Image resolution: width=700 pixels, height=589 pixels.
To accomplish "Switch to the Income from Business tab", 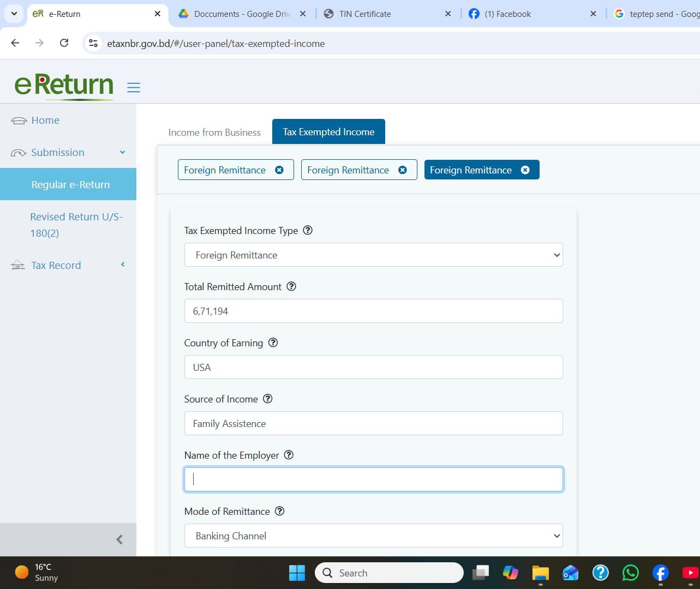I will pyautogui.click(x=214, y=132).
